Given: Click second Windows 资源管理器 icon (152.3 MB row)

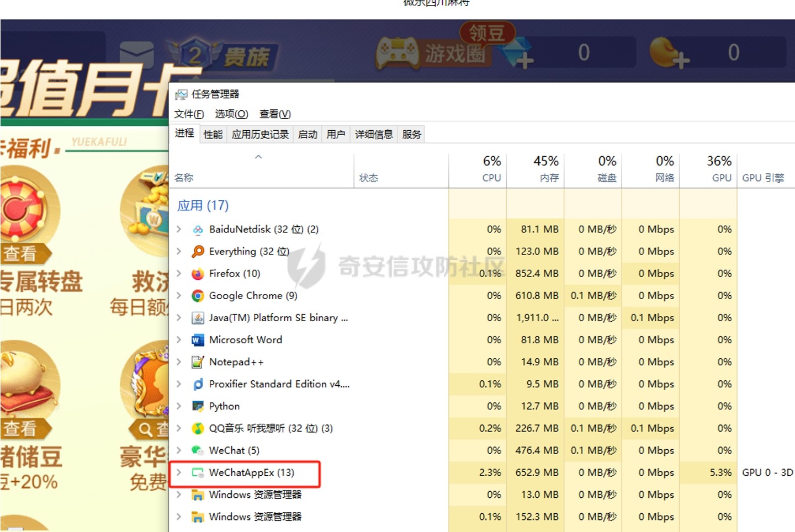Looking at the screenshot, I should pos(197,517).
